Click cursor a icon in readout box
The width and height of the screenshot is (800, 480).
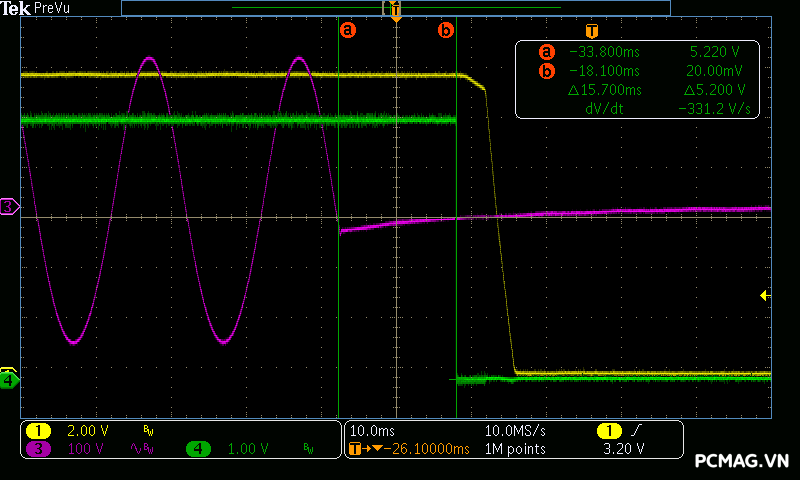pyautogui.click(x=546, y=52)
